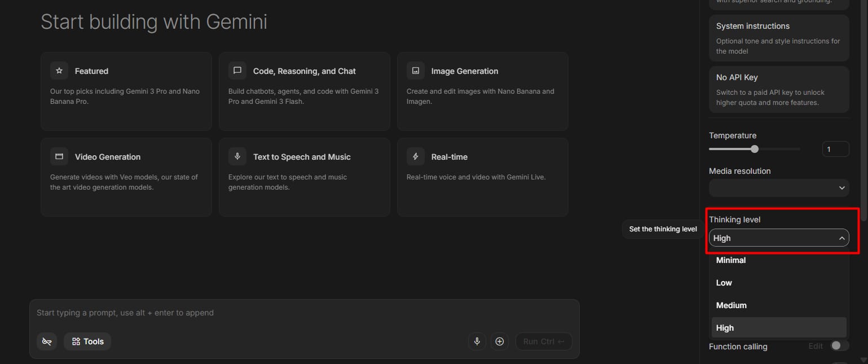868x364 pixels.
Task: Click the Code, Reasoning, and Chat chat icon
Action: click(237, 70)
